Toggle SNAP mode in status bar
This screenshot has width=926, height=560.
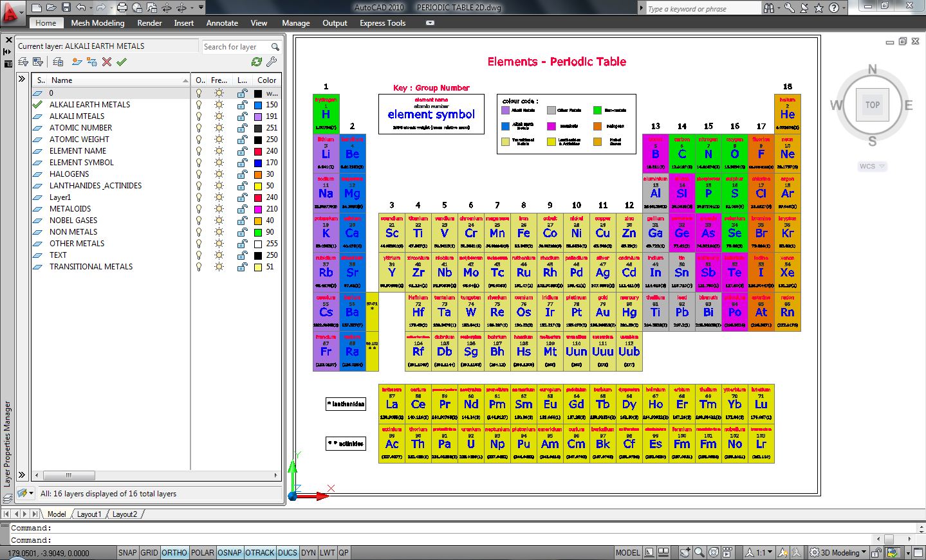click(x=127, y=552)
